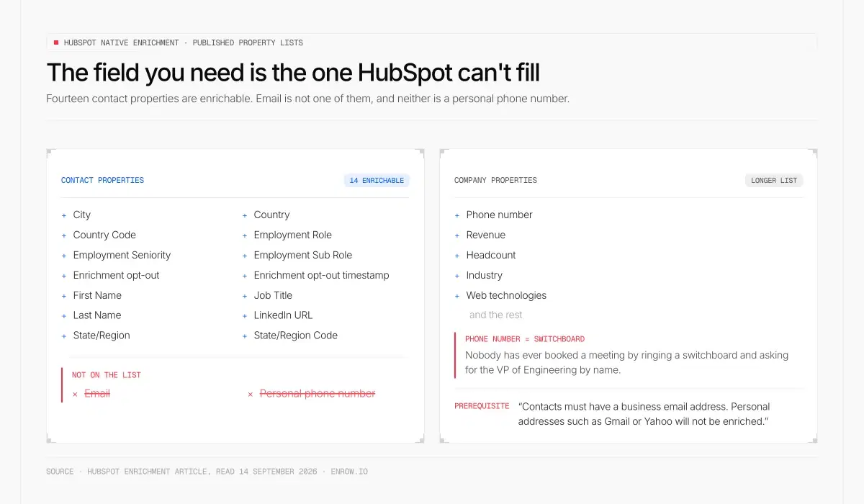This screenshot has width=864, height=504.
Task: Click the NOT ON THE LIST label
Action: (x=107, y=375)
